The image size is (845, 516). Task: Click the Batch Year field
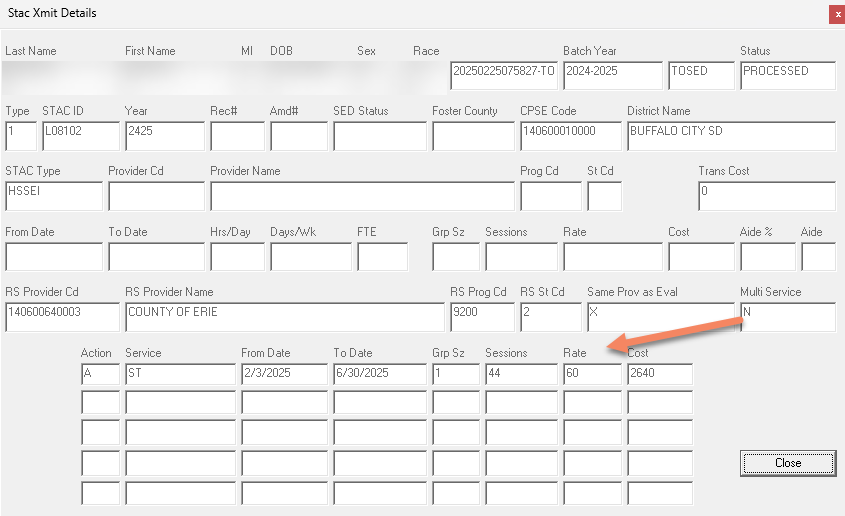point(612,76)
